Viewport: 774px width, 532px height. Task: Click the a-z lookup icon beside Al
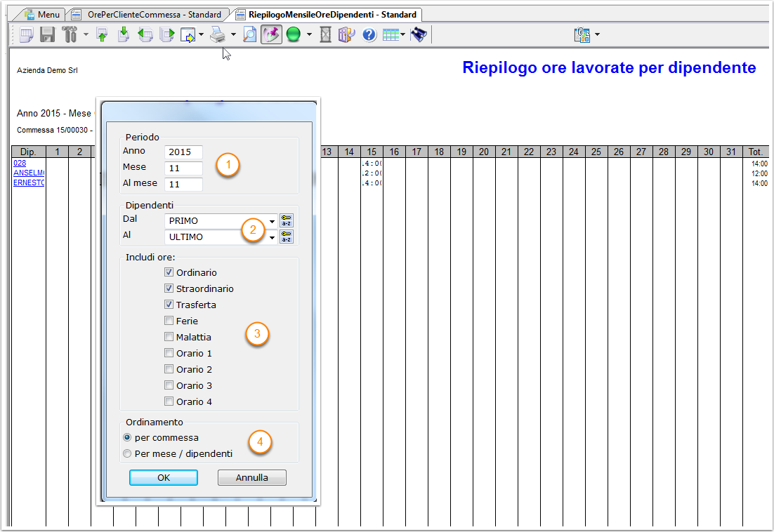click(287, 237)
